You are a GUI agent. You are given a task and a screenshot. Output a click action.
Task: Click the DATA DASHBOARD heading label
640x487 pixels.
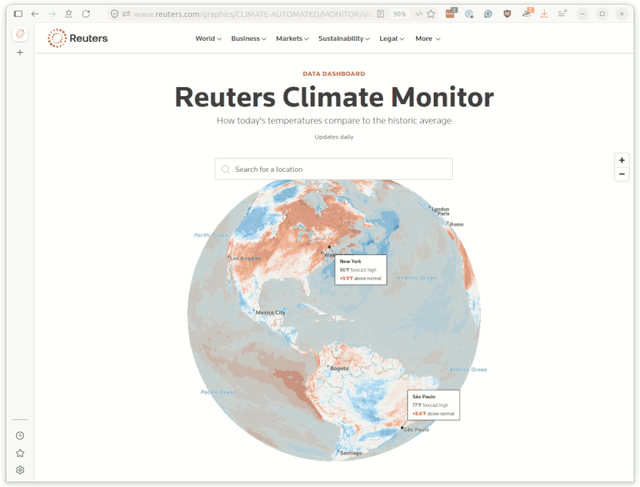pyautogui.click(x=334, y=74)
